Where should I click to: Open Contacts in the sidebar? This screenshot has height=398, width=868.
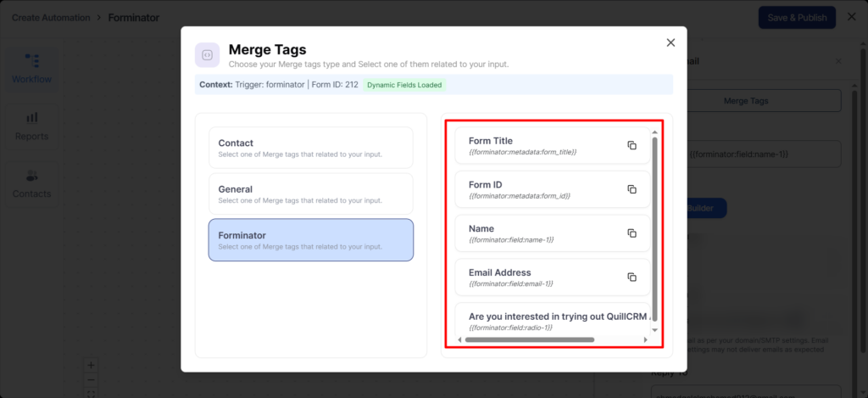[31, 183]
